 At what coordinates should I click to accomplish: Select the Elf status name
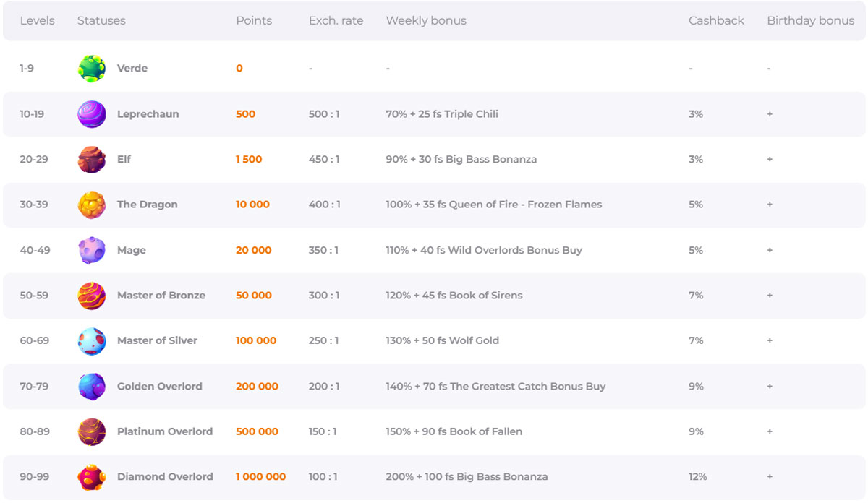tap(124, 159)
